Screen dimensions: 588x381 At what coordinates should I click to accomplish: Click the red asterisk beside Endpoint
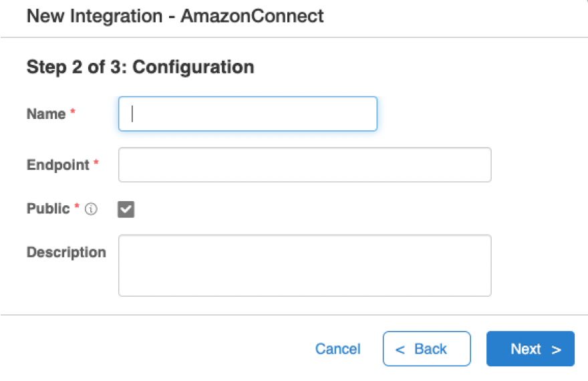96,162
